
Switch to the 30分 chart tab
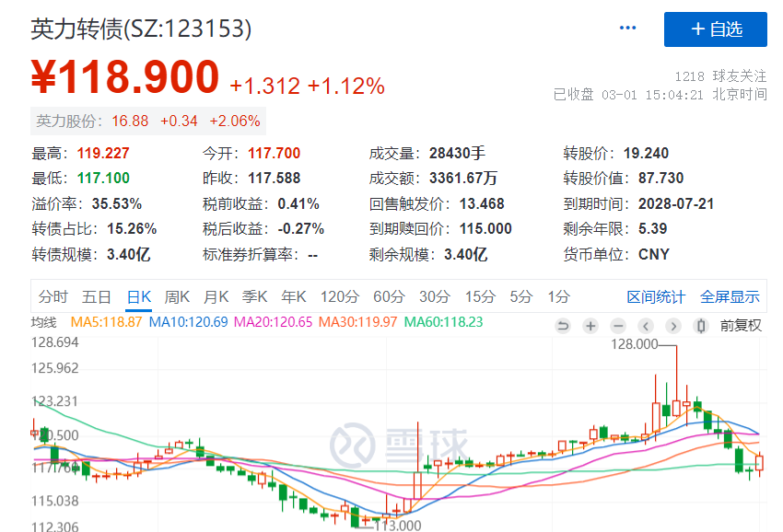coord(435,296)
